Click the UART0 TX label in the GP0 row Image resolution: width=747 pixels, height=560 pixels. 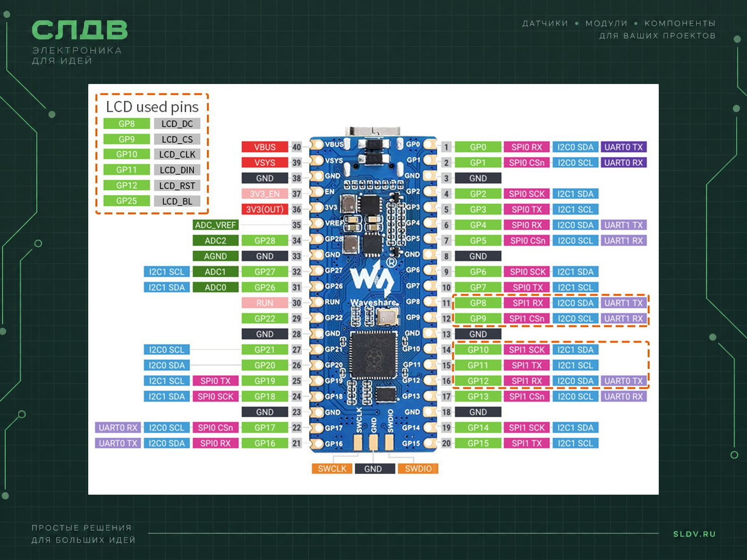(x=623, y=147)
